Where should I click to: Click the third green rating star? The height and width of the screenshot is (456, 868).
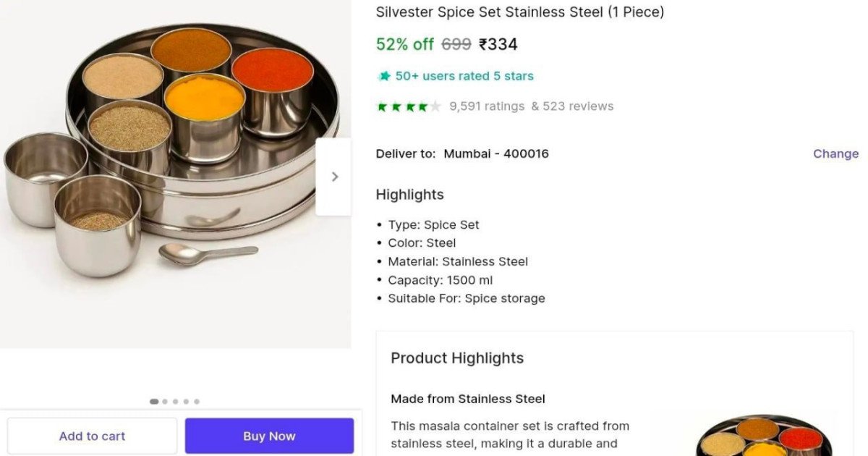(409, 106)
